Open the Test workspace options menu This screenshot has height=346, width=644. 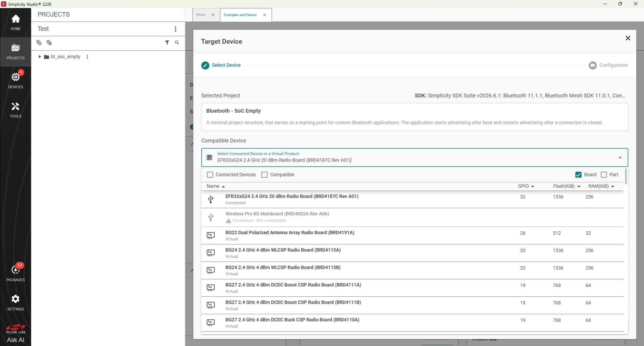click(x=175, y=29)
